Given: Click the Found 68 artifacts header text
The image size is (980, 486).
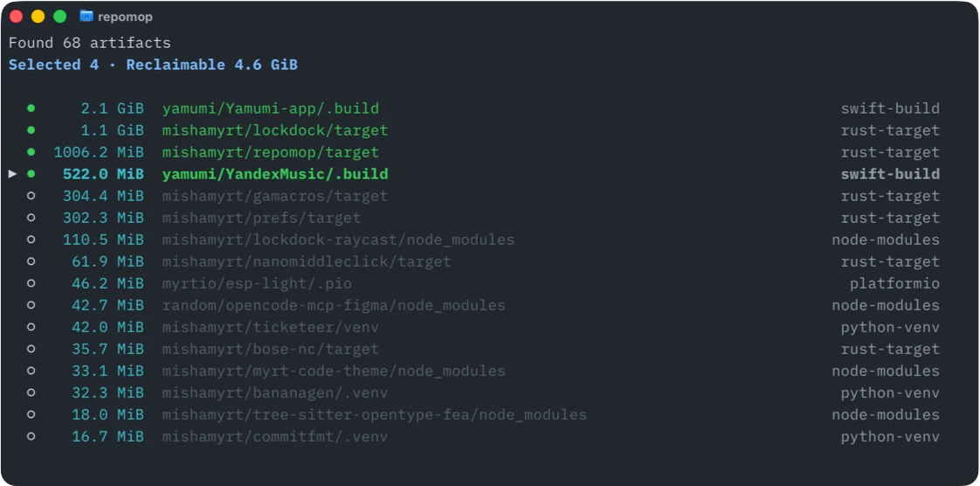Looking at the screenshot, I should tap(89, 43).
